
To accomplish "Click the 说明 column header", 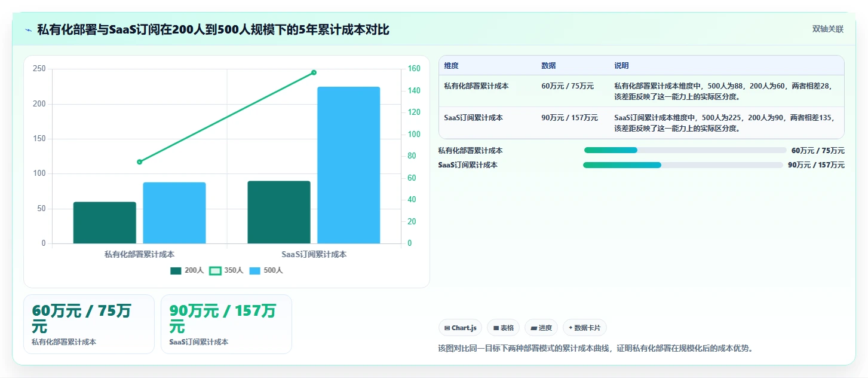I will pyautogui.click(x=621, y=66).
